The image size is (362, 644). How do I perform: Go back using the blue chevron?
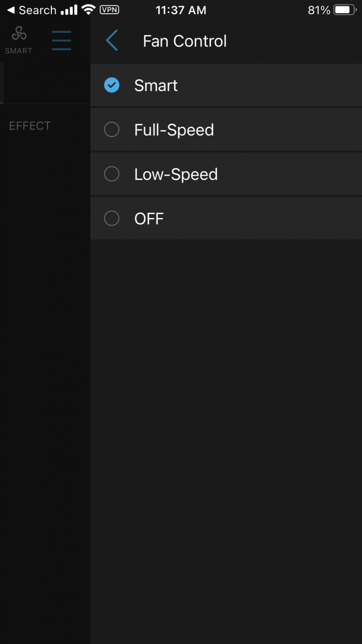coord(112,41)
